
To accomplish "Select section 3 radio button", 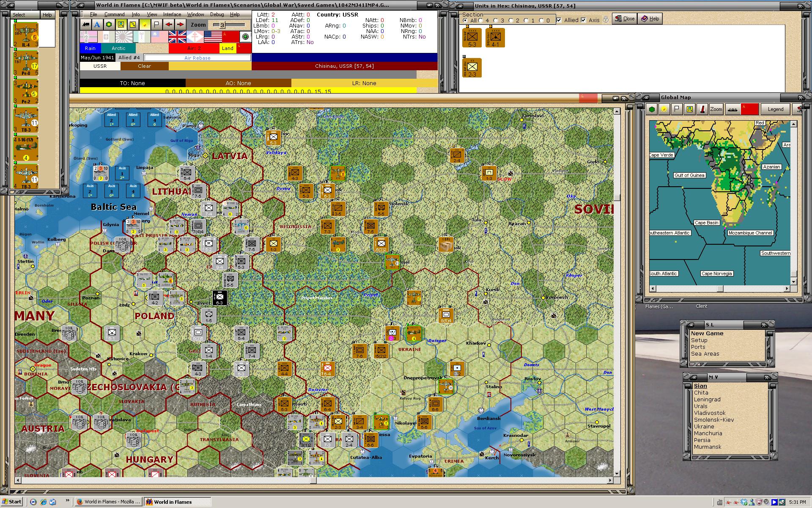I will coord(496,20).
